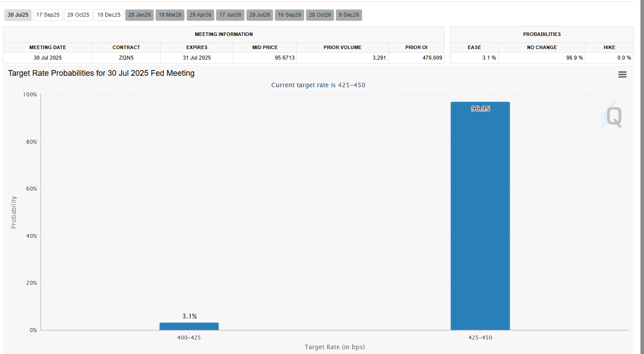Viewport: 644px width, 354px height.
Task: Click the small 3.1% probability bar
Action: pyautogui.click(x=189, y=326)
